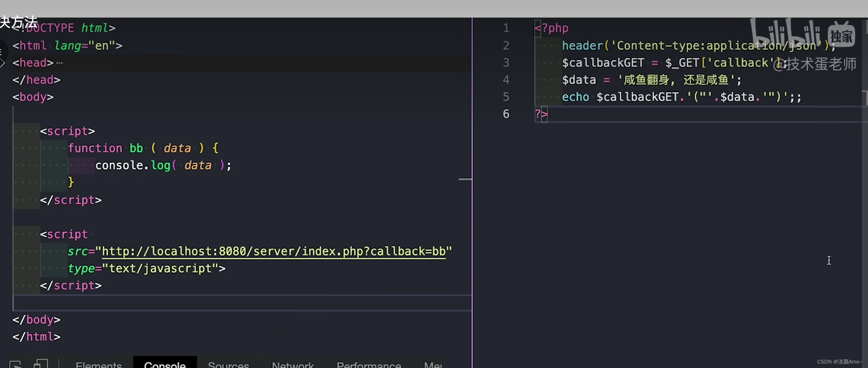
Task: Toggle the device toolbar icon
Action: pos(41,364)
